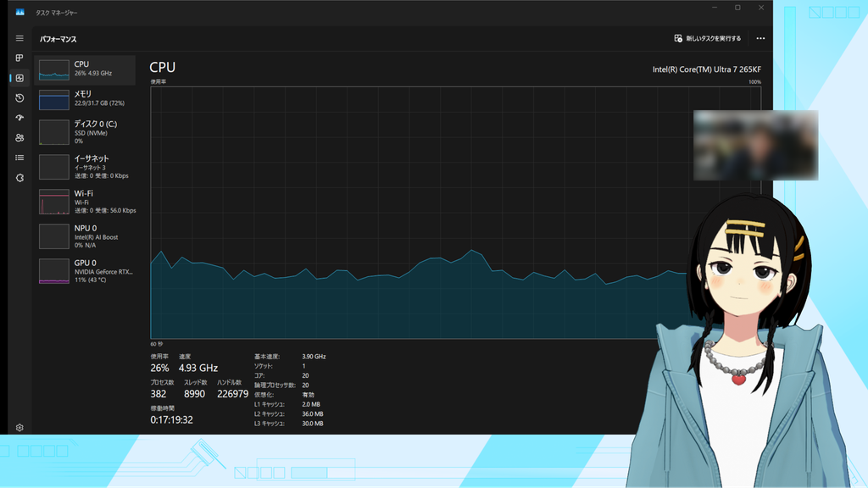
Task: Select the イーサネット entry
Action: (85, 167)
